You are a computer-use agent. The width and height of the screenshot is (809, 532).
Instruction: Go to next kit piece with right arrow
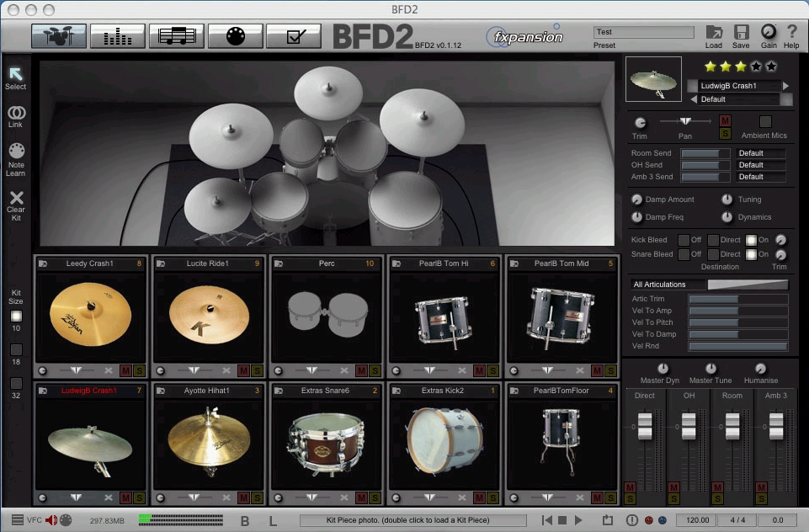click(x=785, y=86)
